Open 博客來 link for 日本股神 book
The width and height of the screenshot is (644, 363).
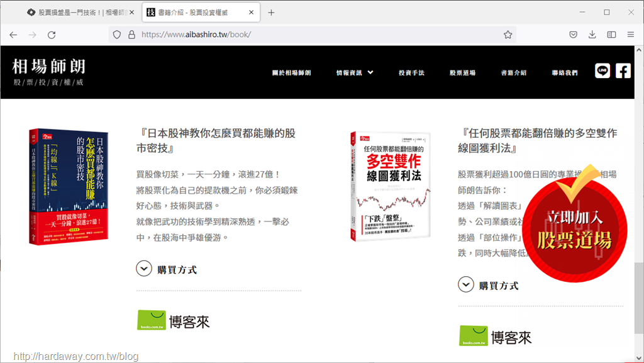point(174,321)
